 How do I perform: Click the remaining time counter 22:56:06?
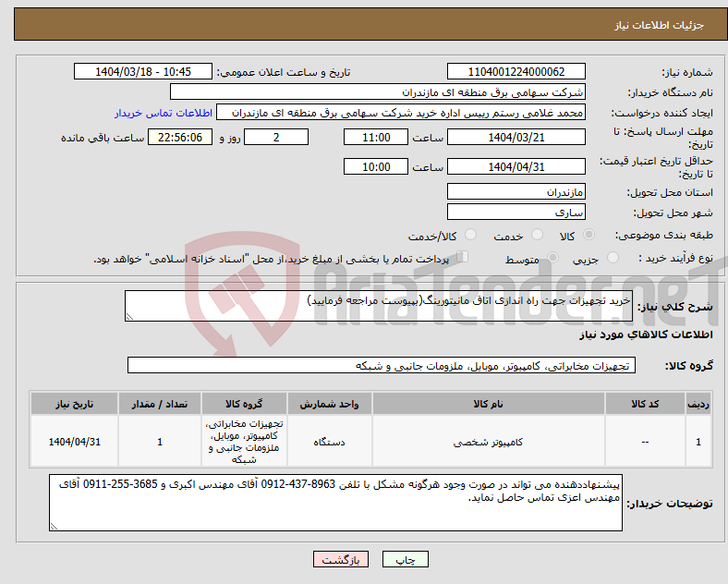180,138
